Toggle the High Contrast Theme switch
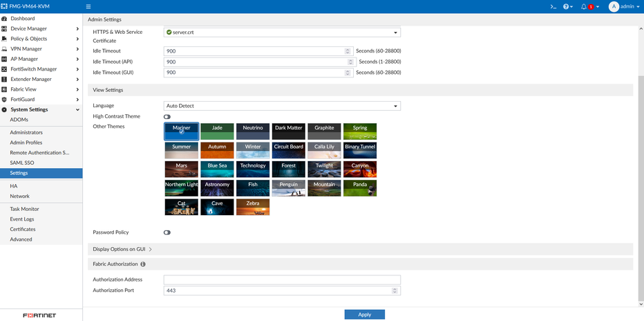Viewport: 644px width, 321px height. point(167,117)
